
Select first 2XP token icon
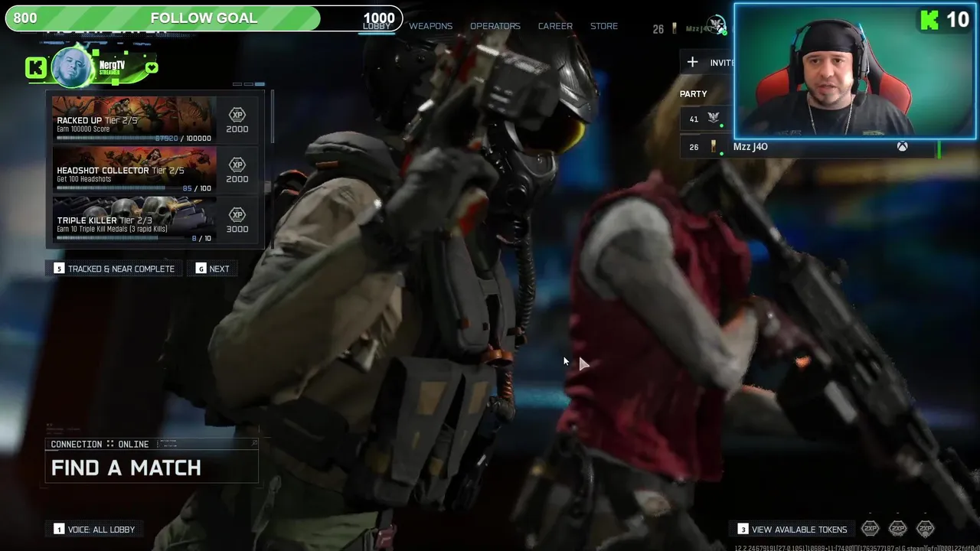click(x=870, y=528)
